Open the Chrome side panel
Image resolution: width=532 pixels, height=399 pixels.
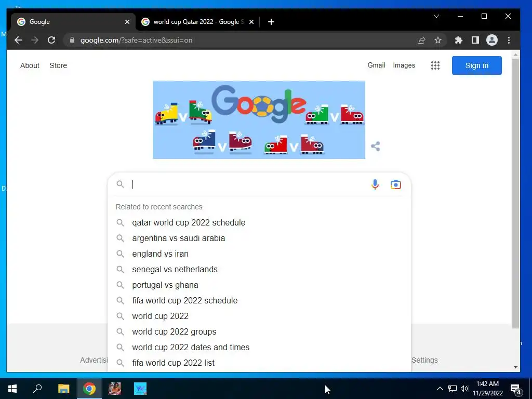tap(475, 40)
